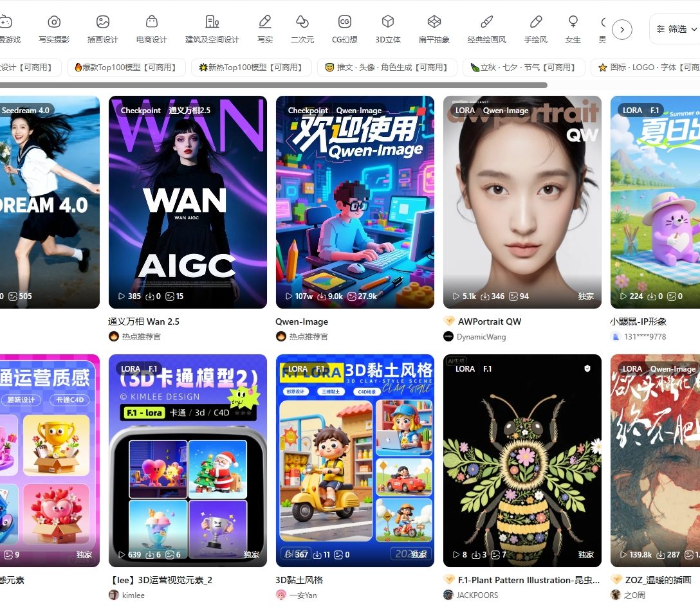This screenshot has height=607, width=700.
Task: Click the CG幻想 category icon
Action: pyautogui.click(x=344, y=23)
